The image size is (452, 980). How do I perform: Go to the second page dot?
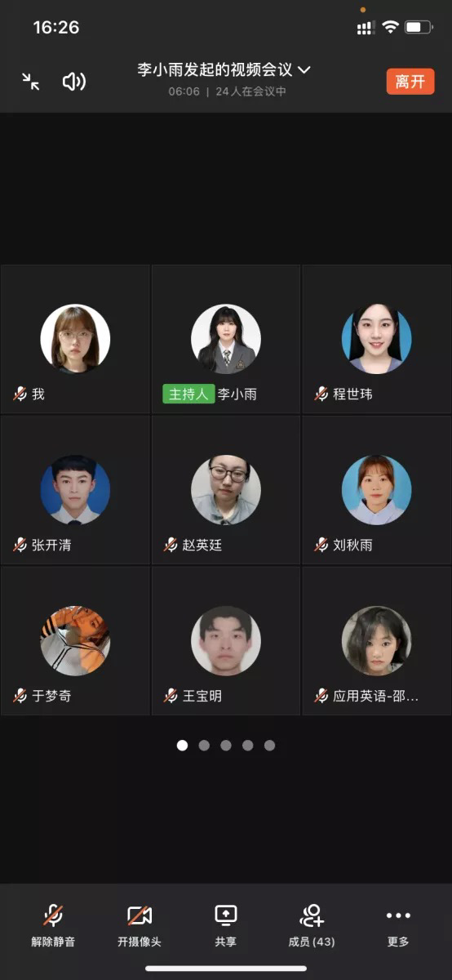click(x=204, y=745)
